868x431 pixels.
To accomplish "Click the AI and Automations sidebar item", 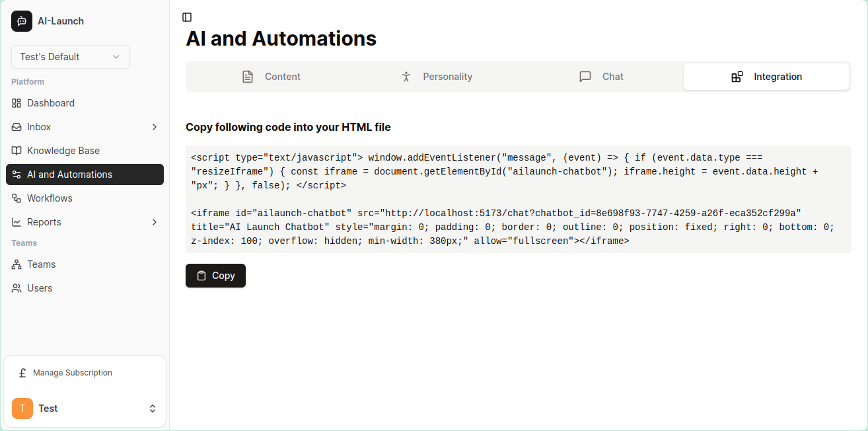I will coord(85,175).
